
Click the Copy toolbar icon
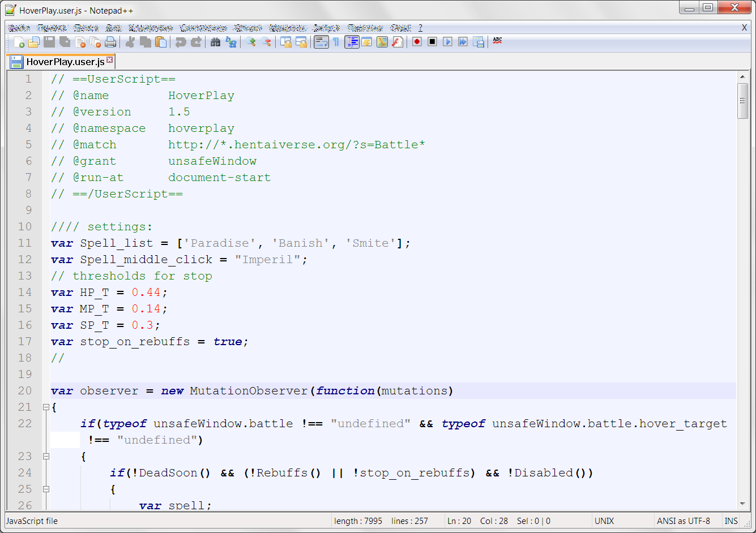tap(146, 42)
